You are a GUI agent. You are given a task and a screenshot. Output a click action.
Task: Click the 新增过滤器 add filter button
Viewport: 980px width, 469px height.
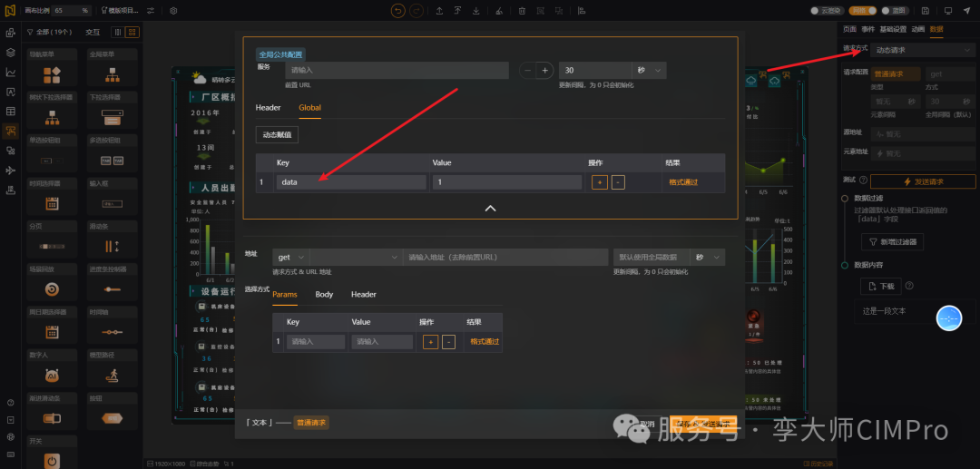click(893, 242)
